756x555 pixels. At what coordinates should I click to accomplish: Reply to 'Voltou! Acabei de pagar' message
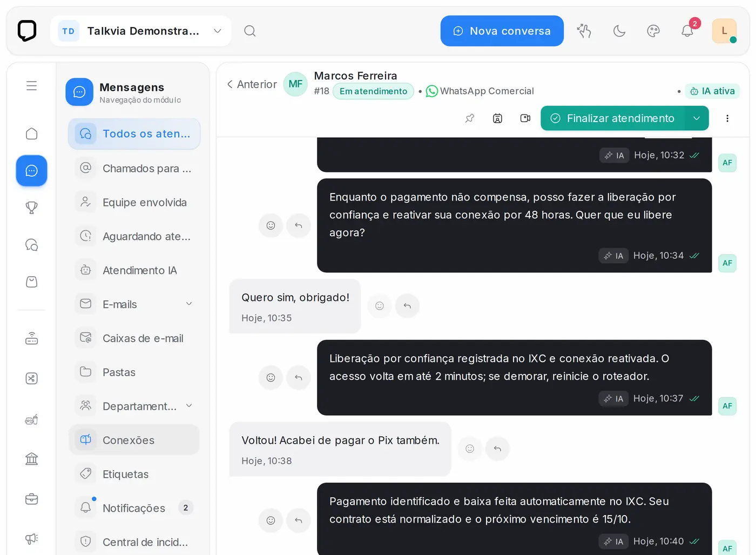[497, 449]
